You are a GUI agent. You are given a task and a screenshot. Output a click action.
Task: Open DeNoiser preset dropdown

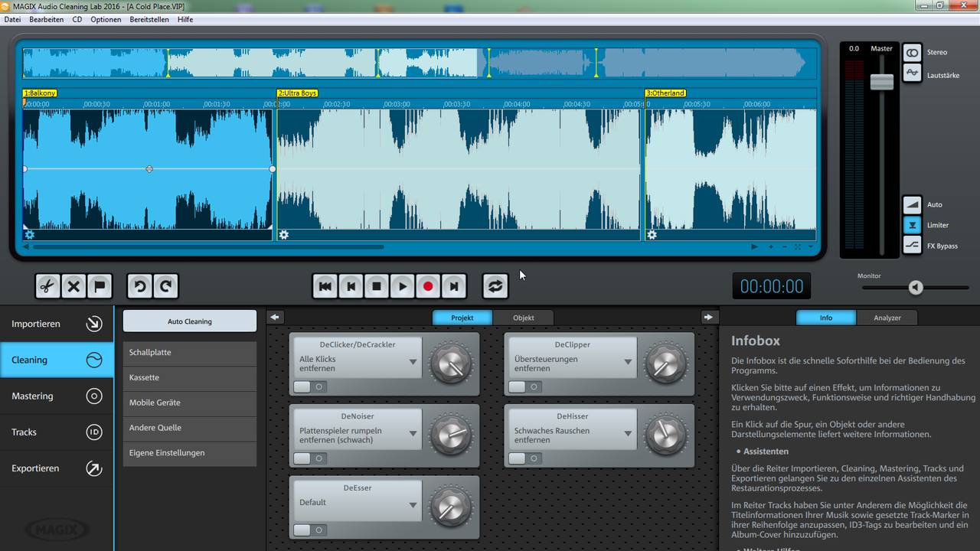pos(413,434)
